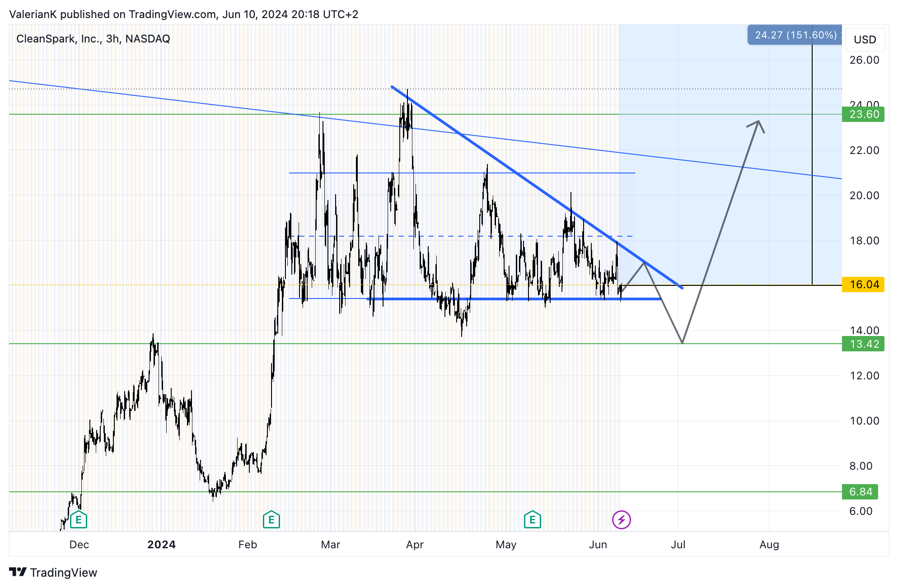Click the purple lightning event marker
This screenshot has height=588, width=898.
click(622, 520)
